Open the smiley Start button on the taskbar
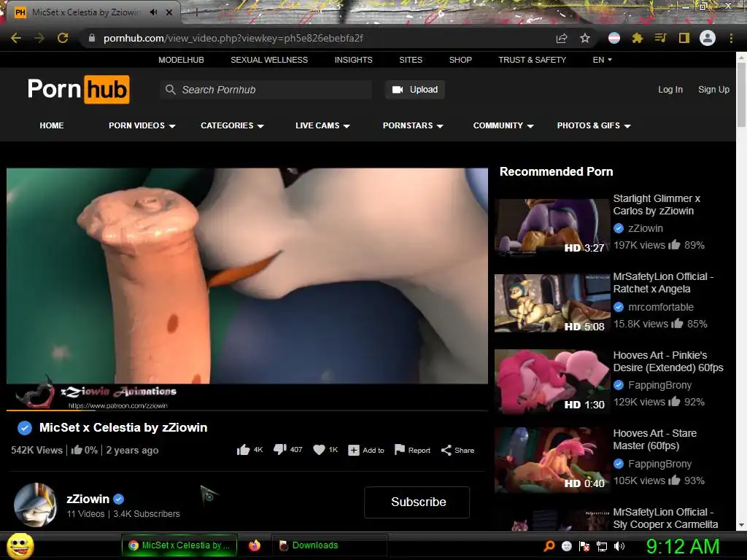This screenshot has height=560, width=747. pyautogui.click(x=20, y=546)
